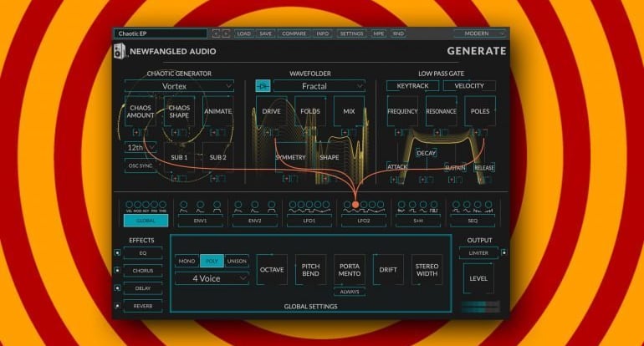Enable the EQ effect power toggle
Viewport: 644px width, 346px height.
(117, 253)
